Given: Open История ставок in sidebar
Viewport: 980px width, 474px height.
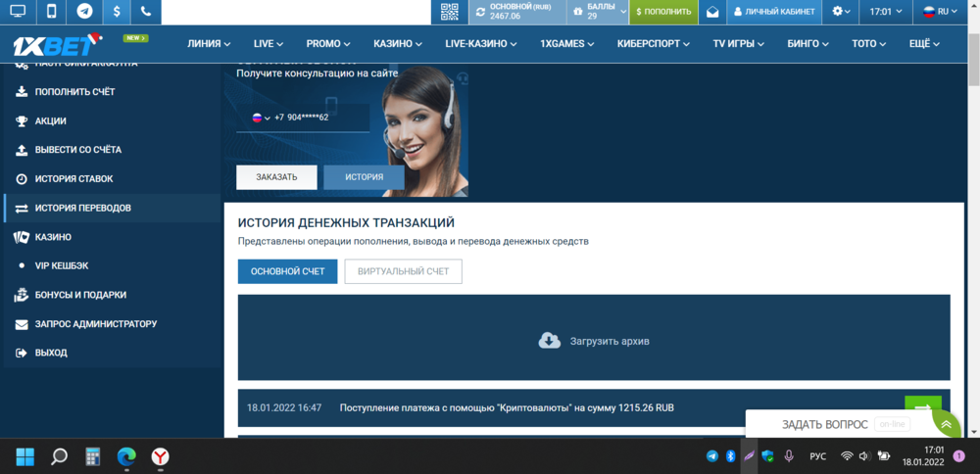Looking at the screenshot, I should pyautogui.click(x=112, y=178).
